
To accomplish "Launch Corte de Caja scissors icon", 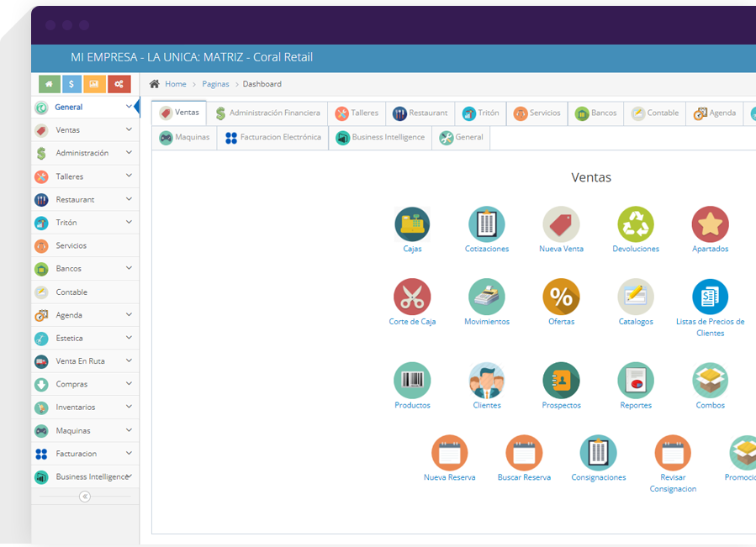I will (x=412, y=297).
